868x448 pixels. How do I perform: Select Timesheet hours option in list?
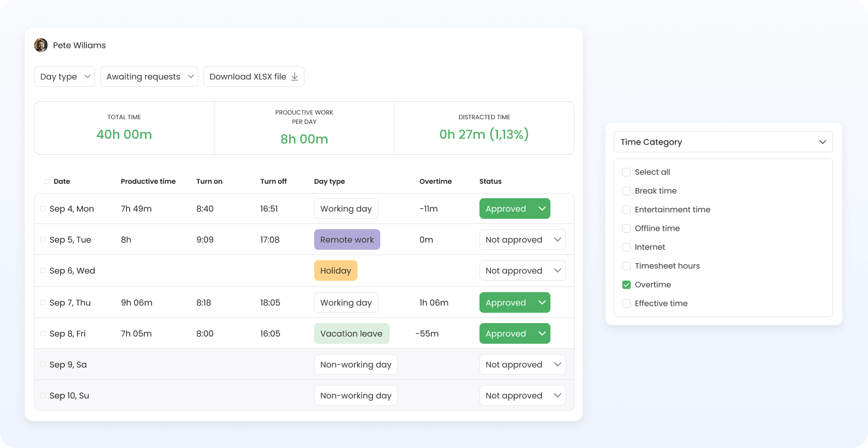click(667, 266)
